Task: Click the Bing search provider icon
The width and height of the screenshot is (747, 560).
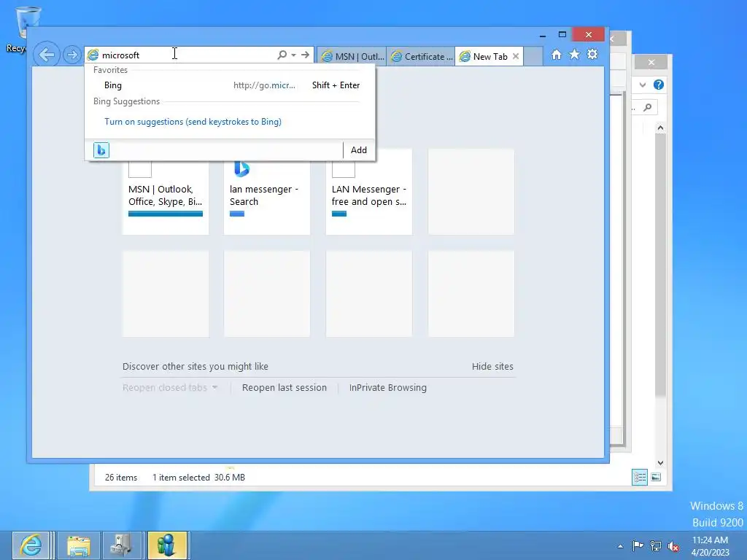Action: [101, 150]
